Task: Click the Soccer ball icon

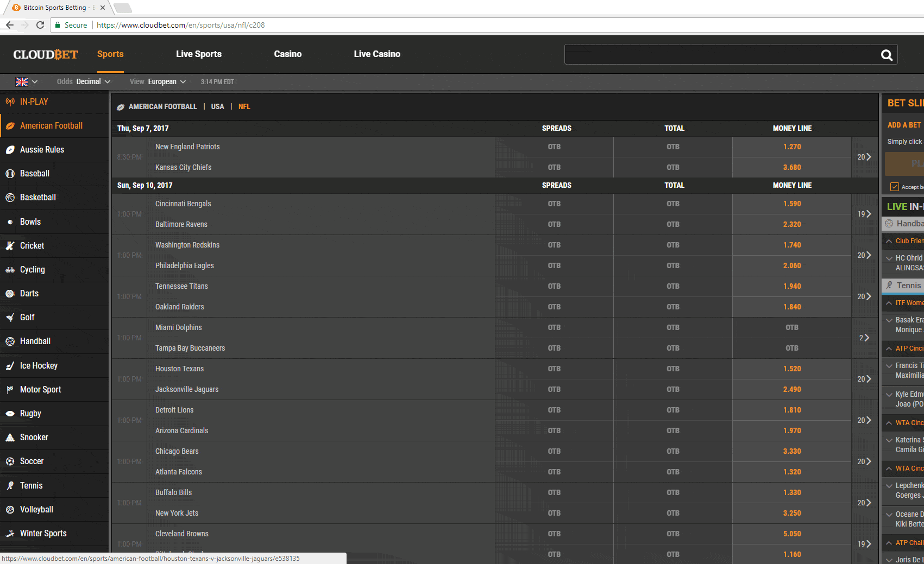Action: [10, 461]
